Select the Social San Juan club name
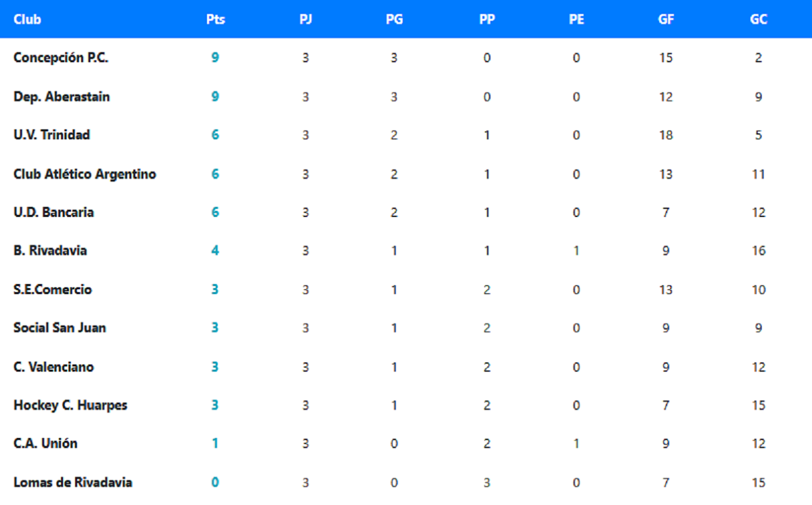812x505 pixels. (60, 328)
